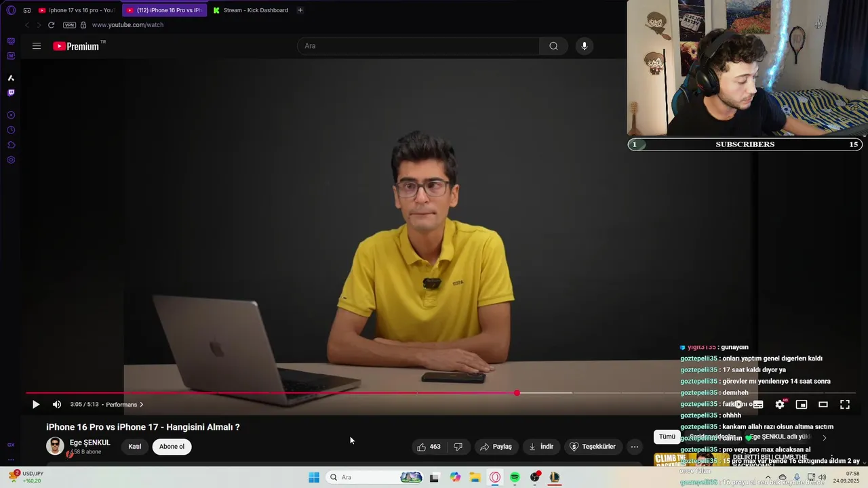
Task: Open the Twitch sidebar icon
Action: click(11, 93)
